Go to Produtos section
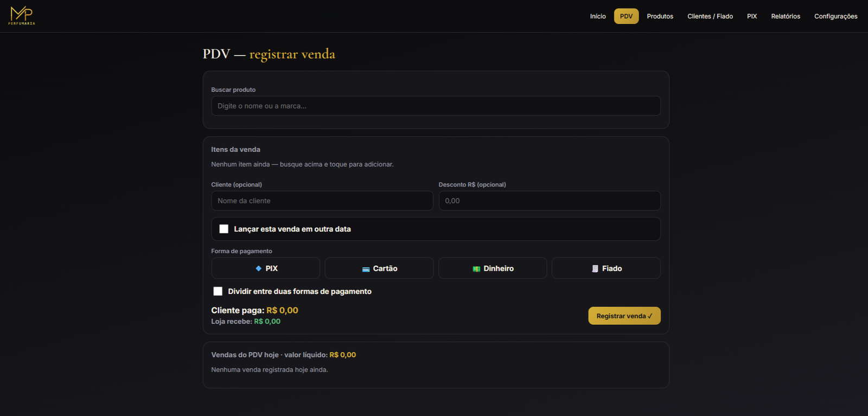 (660, 16)
